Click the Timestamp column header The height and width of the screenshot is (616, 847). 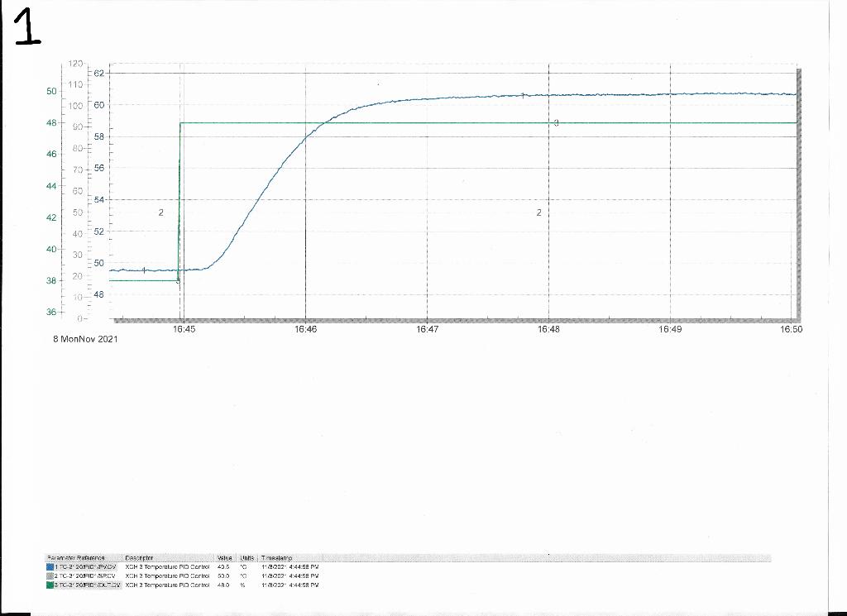coord(279,557)
